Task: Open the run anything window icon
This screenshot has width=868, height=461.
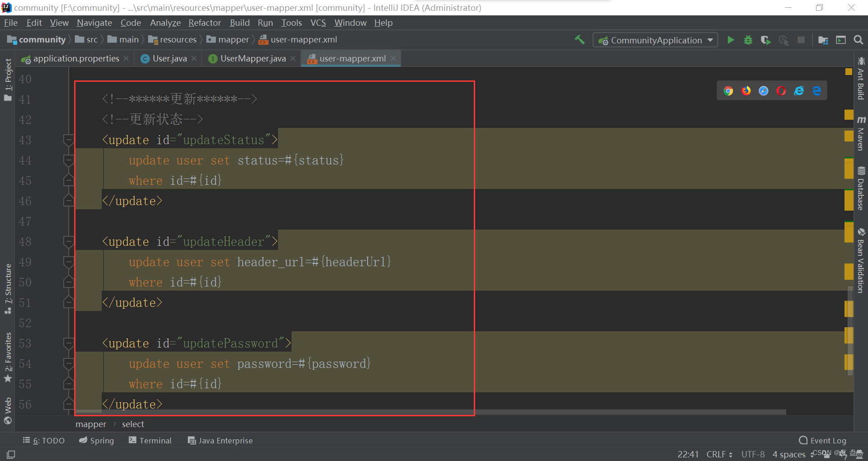Action: pos(841,40)
